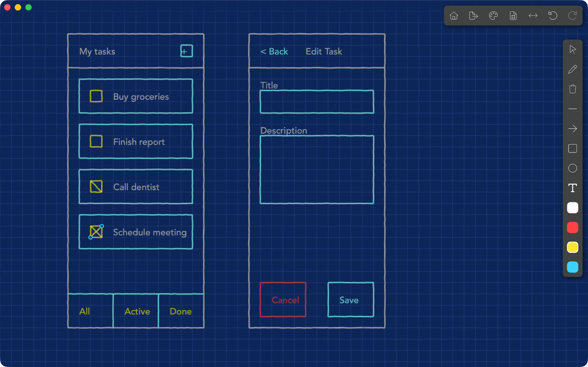This screenshot has height=367, width=588.
Task: Click the export document icon
Action: click(473, 16)
